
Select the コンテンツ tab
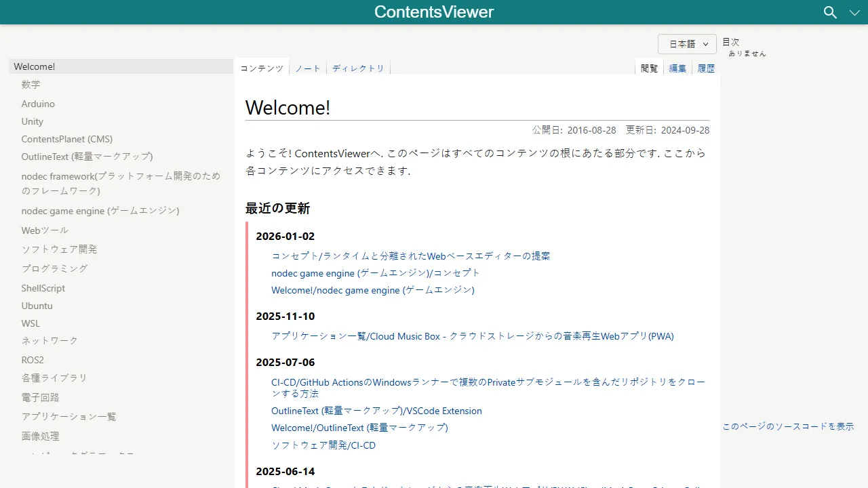coord(261,68)
